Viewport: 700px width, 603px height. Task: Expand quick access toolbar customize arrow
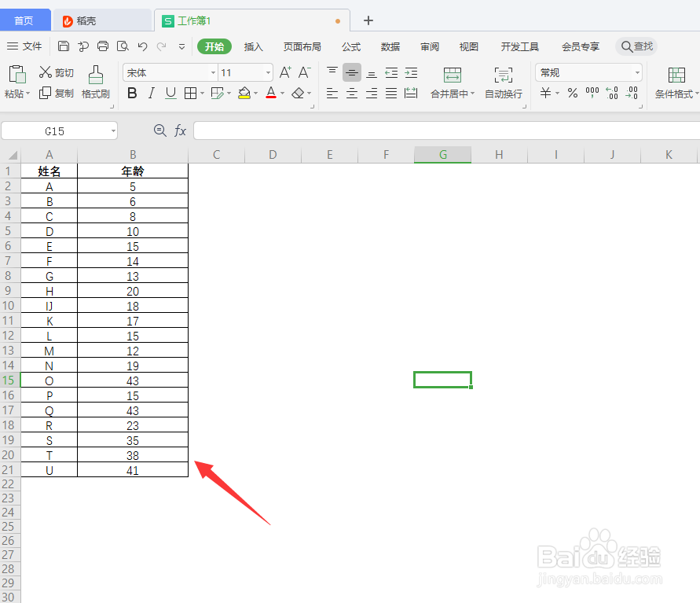click(x=181, y=46)
